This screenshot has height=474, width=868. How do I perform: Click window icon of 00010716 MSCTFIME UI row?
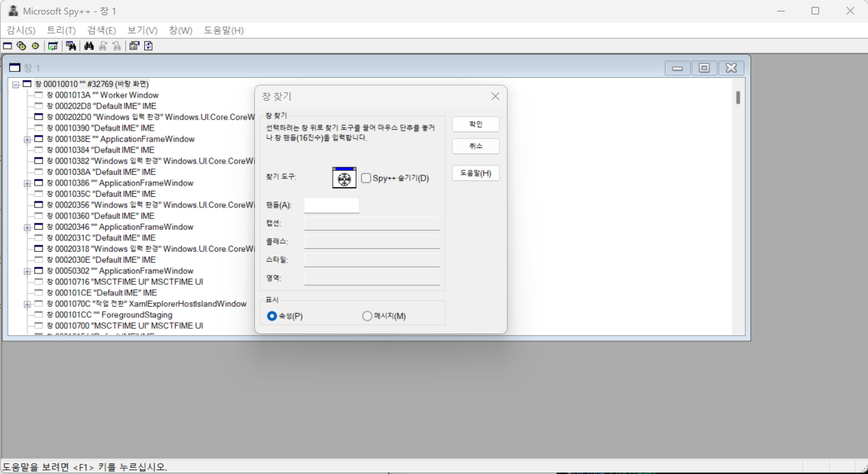(39, 282)
